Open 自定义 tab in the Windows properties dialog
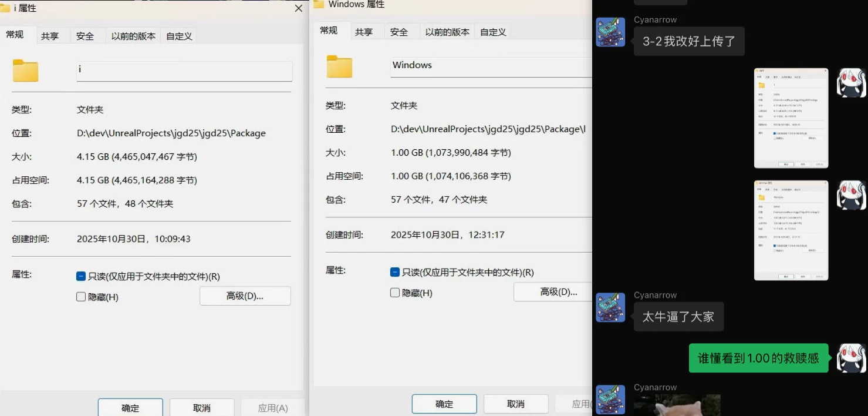 pos(493,32)
